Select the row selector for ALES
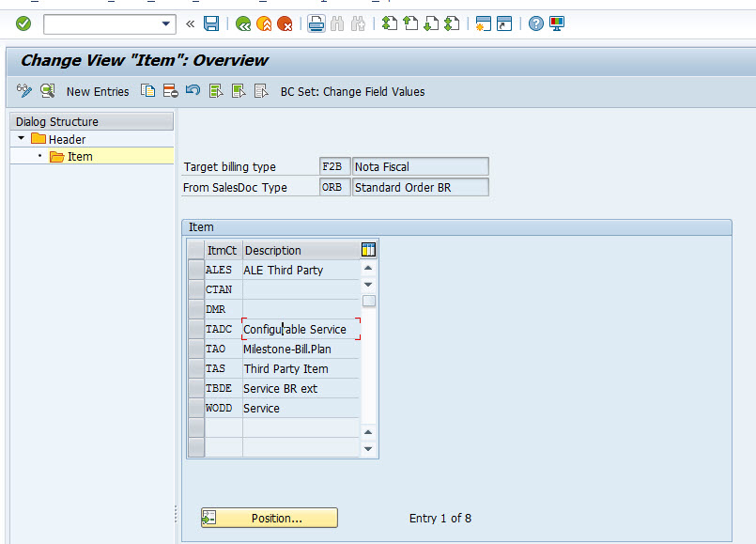This screenshot has height=544, width=756. click(195, 270)
